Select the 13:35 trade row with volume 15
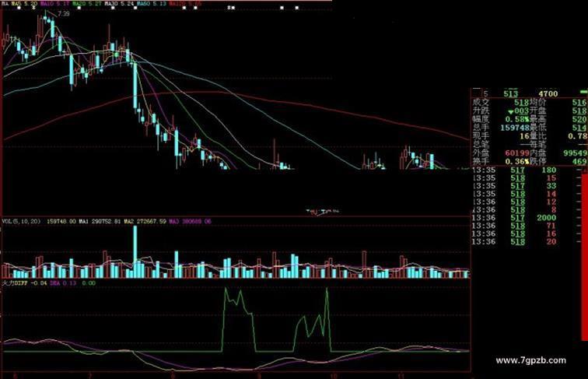This screenshot has height=379, width=588. pyautogui.click(x=515, y=178)
